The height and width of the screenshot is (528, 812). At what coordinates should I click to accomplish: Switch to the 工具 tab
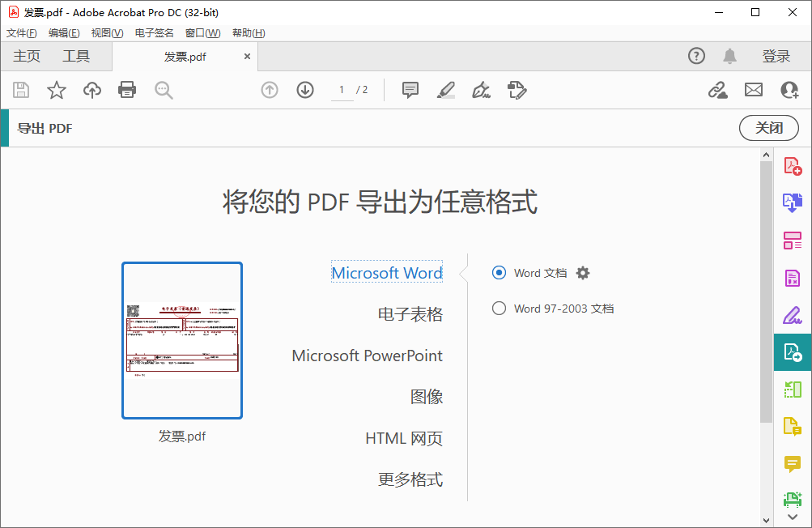(76, 56)
